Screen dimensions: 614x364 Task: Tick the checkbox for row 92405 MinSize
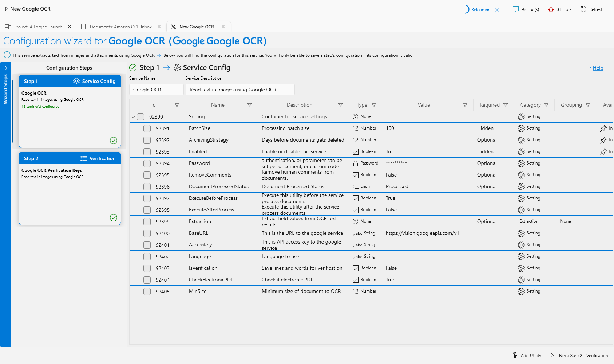(147, 292)
